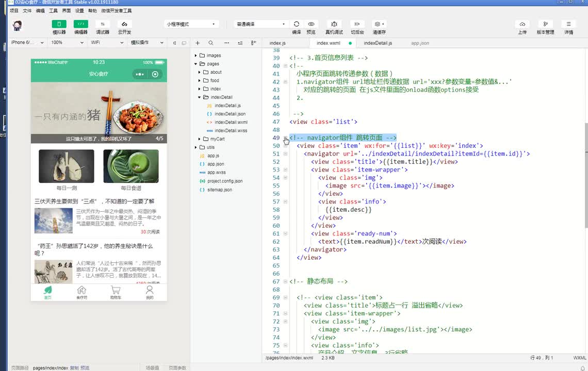The height and width of the screenshot is (371, 588).
Task: Tap the 购物车 cart tab in simulator
Action: [x=116, y=292]
